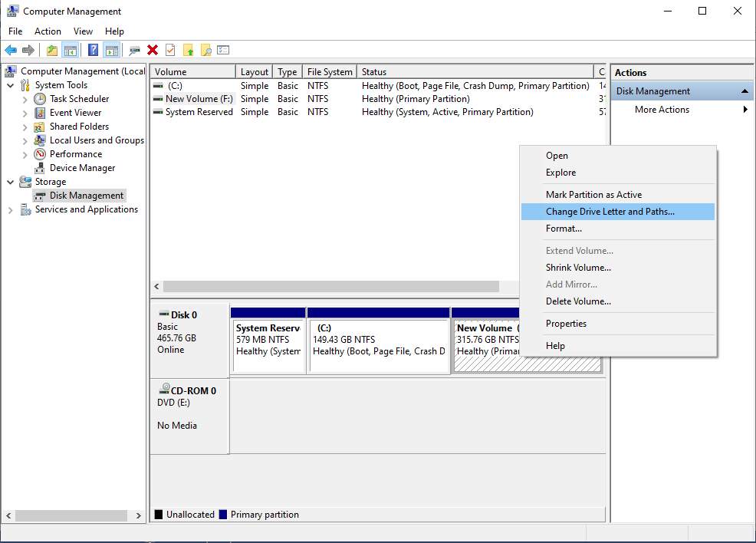Click the checklist settings toolbar icon

(223, 50)
